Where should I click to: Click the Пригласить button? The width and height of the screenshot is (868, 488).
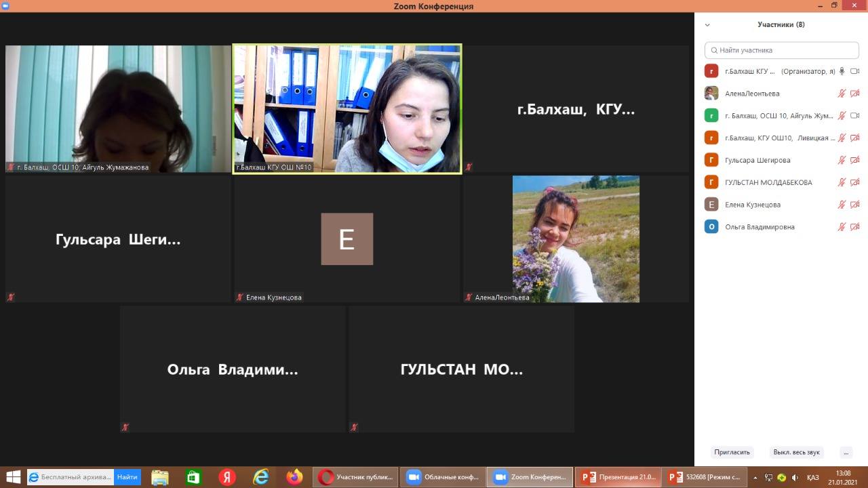point(732,452)
